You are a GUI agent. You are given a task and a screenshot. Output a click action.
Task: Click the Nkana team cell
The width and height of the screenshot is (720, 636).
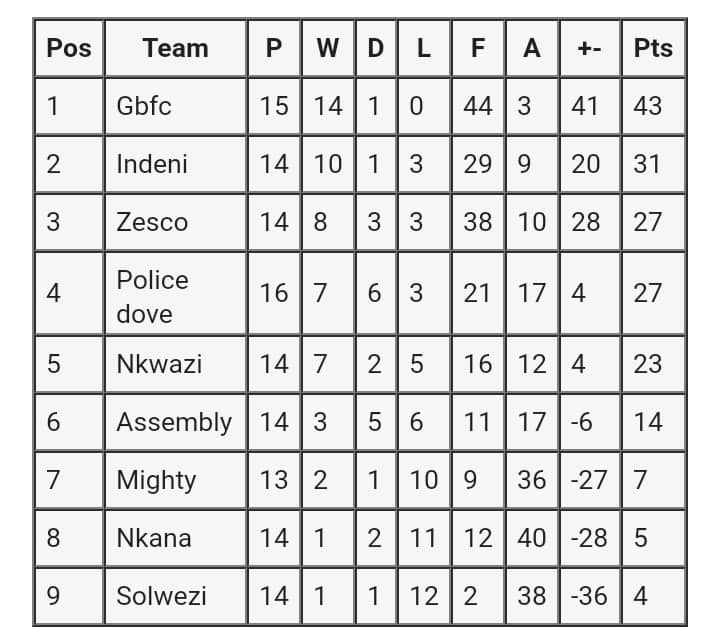tap(154, 538)
